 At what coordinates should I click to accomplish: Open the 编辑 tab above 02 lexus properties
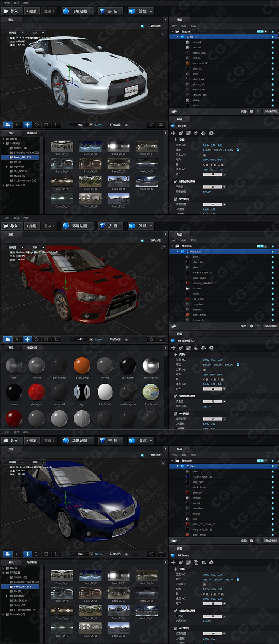pyautogui.click(x=180, y=548)
